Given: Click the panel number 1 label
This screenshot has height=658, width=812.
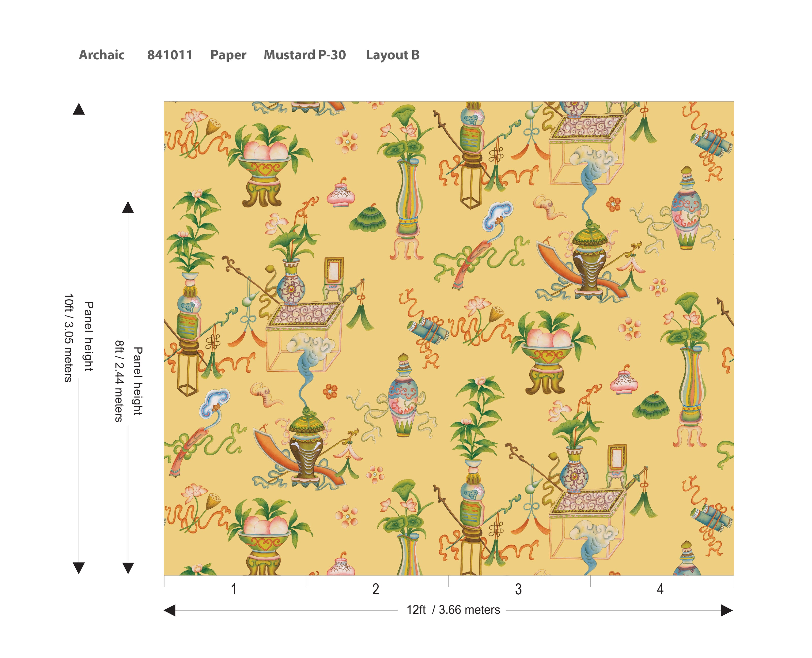Looking at the screenshot, I should click(x=234, y=589).
